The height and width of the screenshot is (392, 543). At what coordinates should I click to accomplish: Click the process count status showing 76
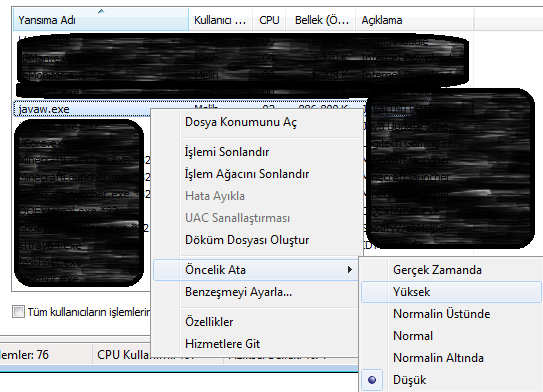click(x=24, y=355)
